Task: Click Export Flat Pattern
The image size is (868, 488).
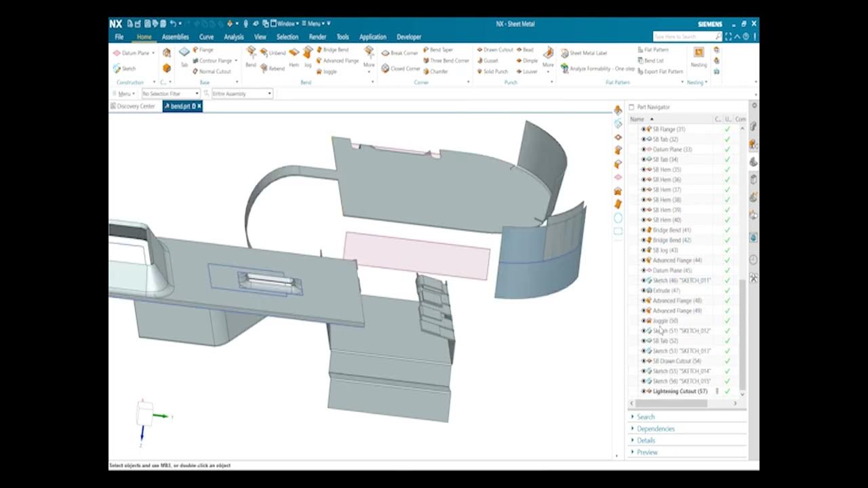Action: pos(660,71)
